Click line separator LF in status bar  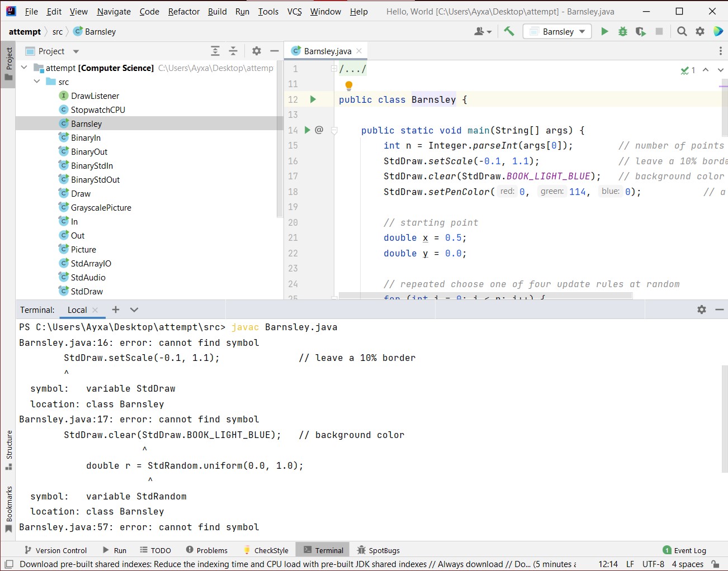click(630, 564)
